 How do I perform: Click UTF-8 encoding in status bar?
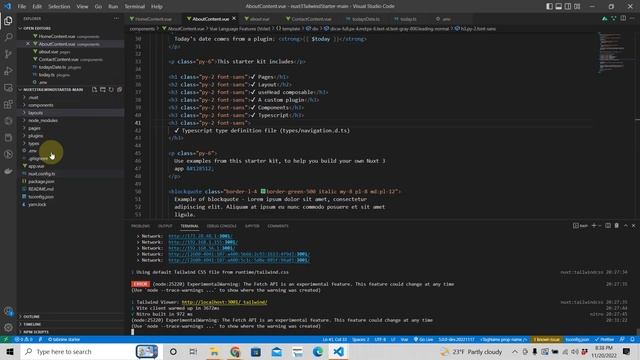point(380,339)
